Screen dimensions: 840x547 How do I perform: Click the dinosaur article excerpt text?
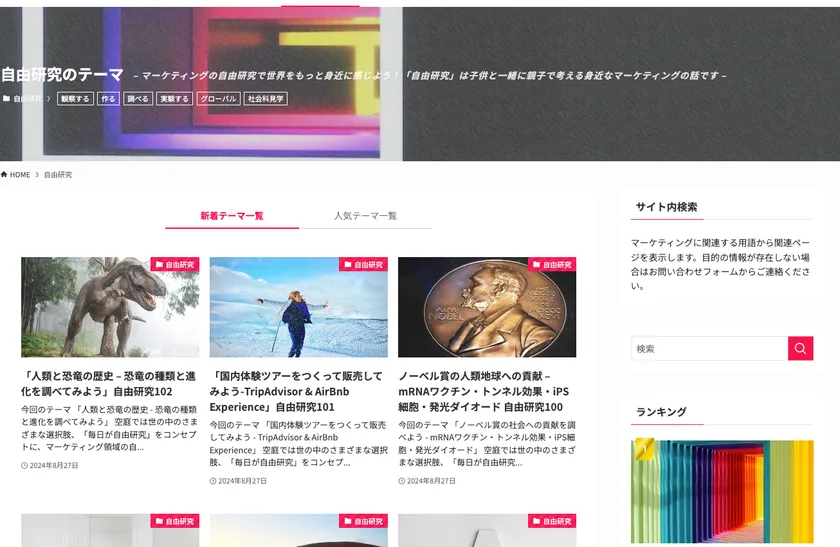pos(109,428)
